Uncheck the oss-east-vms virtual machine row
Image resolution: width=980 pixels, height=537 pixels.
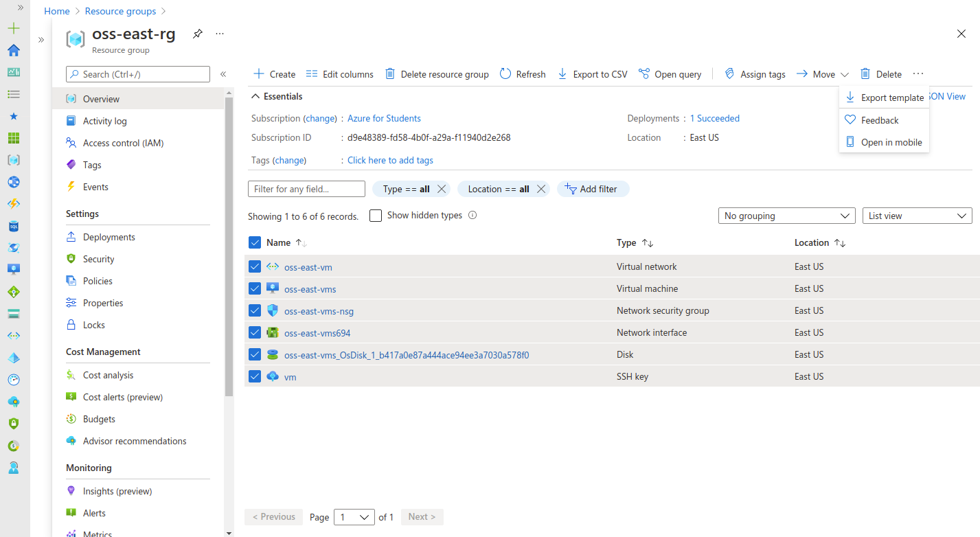pos(255,288)
